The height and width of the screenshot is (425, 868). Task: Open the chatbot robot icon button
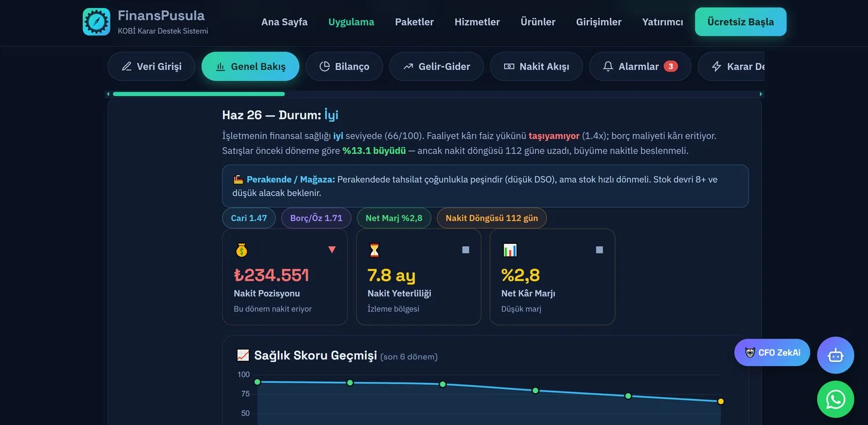pyautogui.click(x=836, y=355)
